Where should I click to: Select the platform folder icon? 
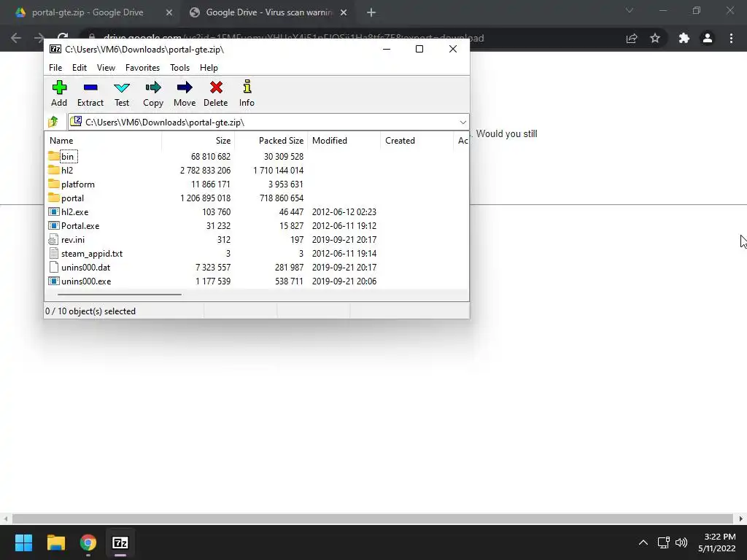[54, 184]
